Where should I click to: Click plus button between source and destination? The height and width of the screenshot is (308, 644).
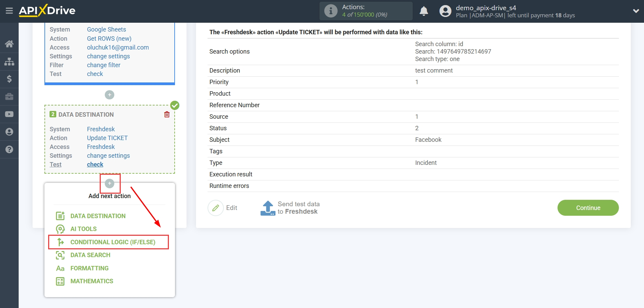[110, 95]
